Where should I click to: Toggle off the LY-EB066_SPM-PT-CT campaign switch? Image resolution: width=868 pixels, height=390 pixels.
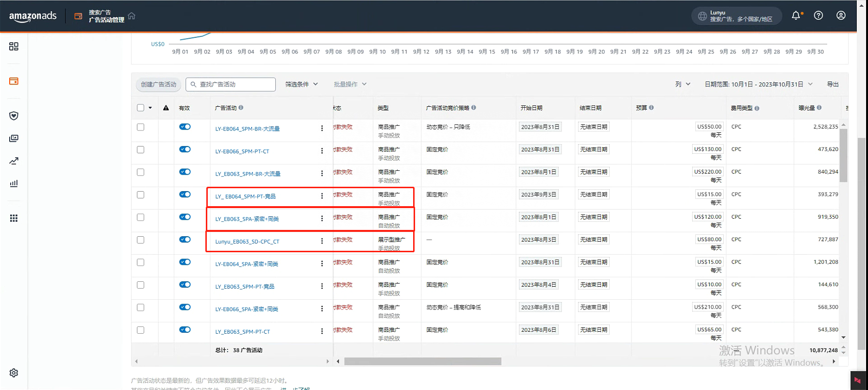point(185,149)
